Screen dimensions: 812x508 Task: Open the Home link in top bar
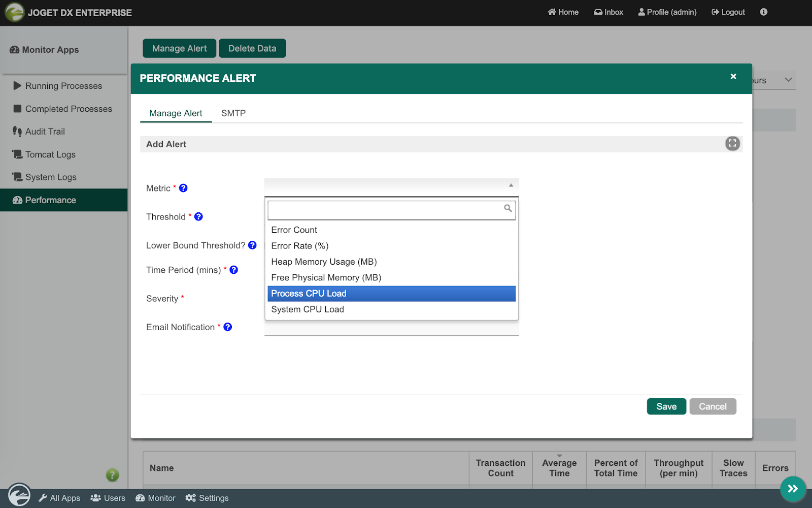563,12
